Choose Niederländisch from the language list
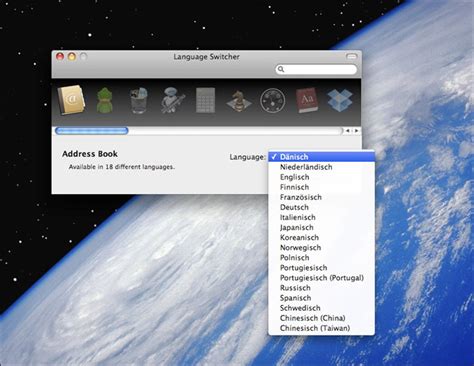 [x=321, y=167]
